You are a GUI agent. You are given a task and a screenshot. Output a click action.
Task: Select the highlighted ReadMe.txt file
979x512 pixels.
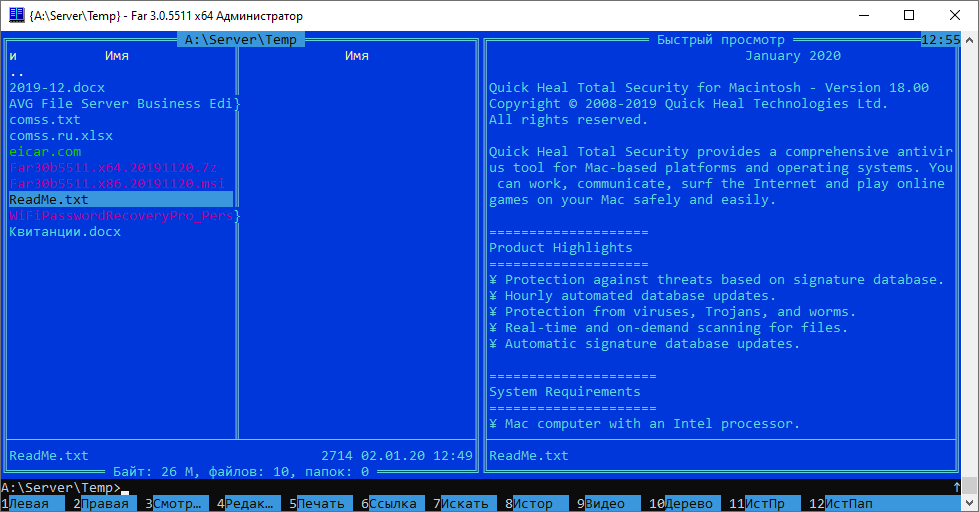pyautogui.click(x=121, y=200)
